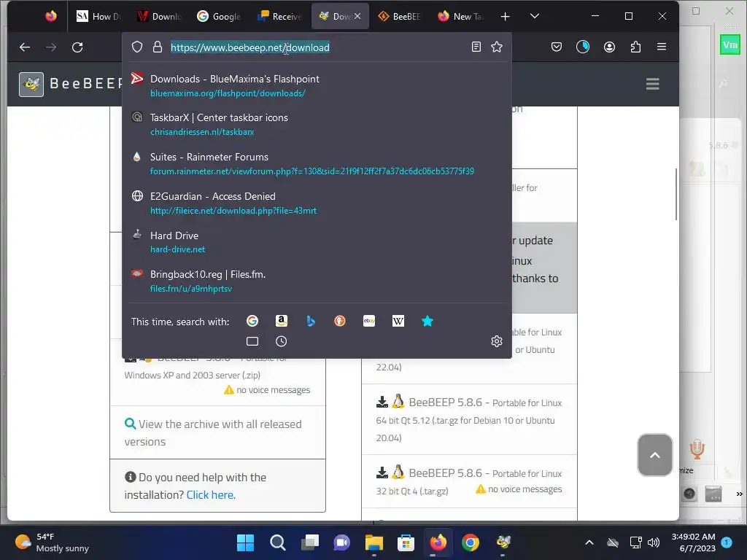Click the back-to-top arrow button

tap(655, 455)
